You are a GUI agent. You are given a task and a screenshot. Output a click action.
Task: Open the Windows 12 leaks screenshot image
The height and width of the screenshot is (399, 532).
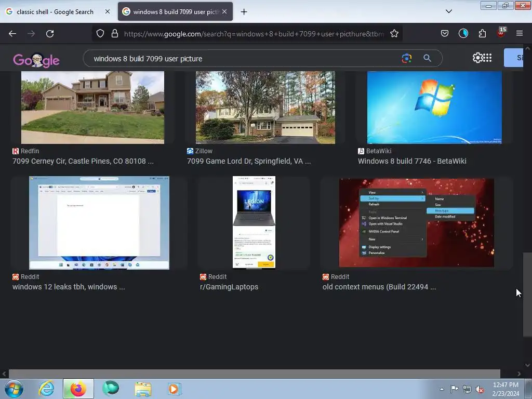click(99, 222)
